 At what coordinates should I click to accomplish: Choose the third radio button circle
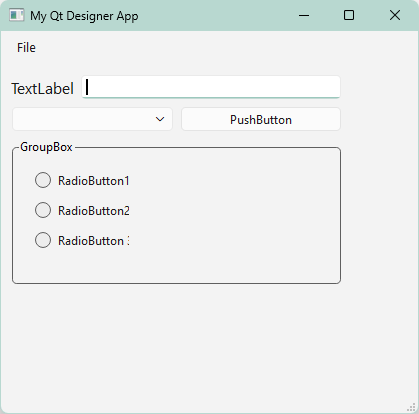coord(43,240)
